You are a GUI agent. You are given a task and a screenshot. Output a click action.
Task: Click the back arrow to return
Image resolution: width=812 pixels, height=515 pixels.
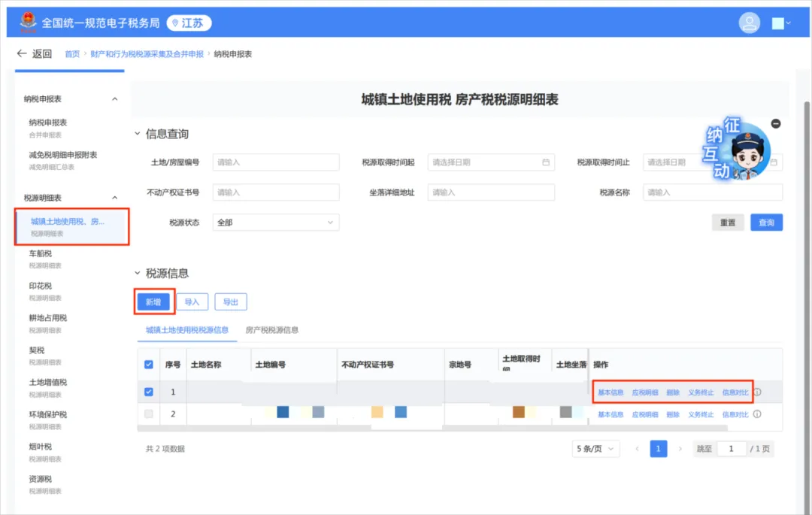pyautogui.click(x=22, y=53)
